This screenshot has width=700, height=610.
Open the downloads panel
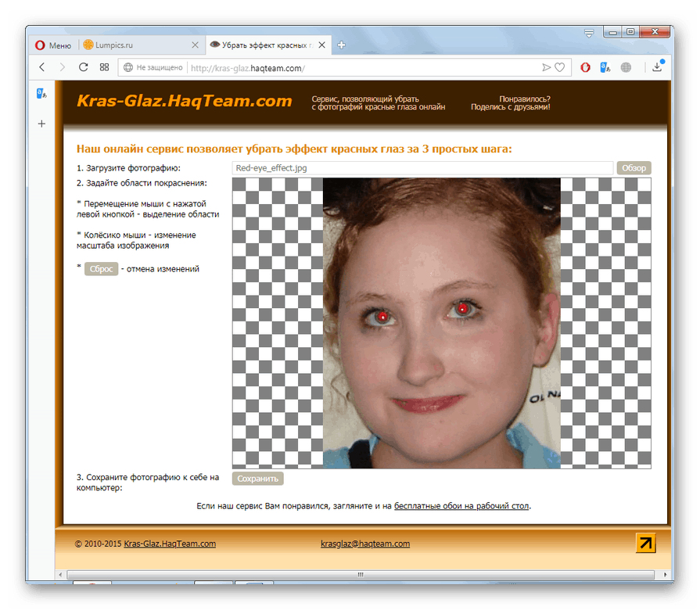(x=657, y=67)
